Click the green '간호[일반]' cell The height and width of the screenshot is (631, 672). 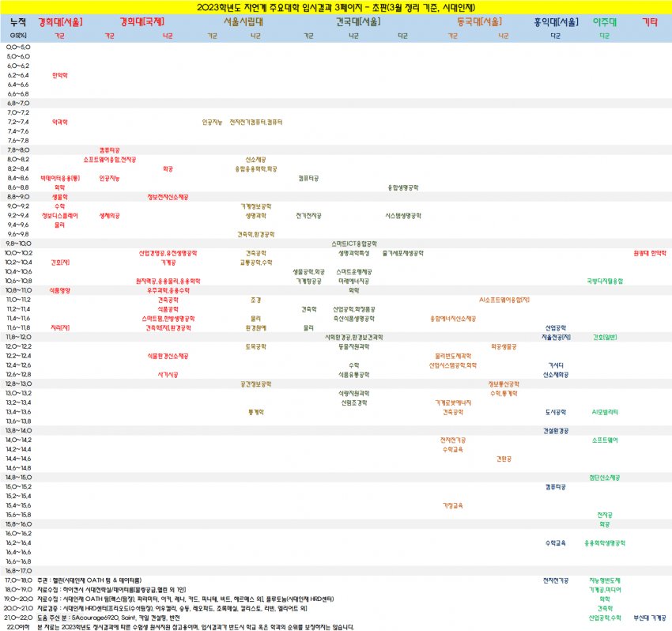(605, 337)
